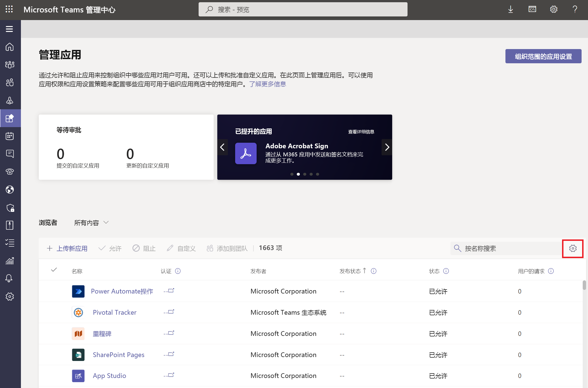The image size is (588, 388).
Task: Open the Users sidebar icon
Action: click(10, 83)
